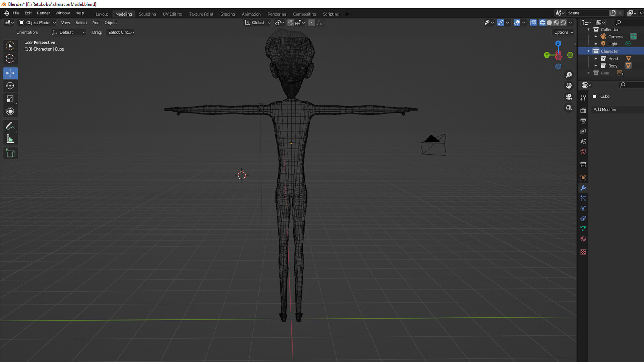Toggle show overlays button

click(x=517, y=23)
